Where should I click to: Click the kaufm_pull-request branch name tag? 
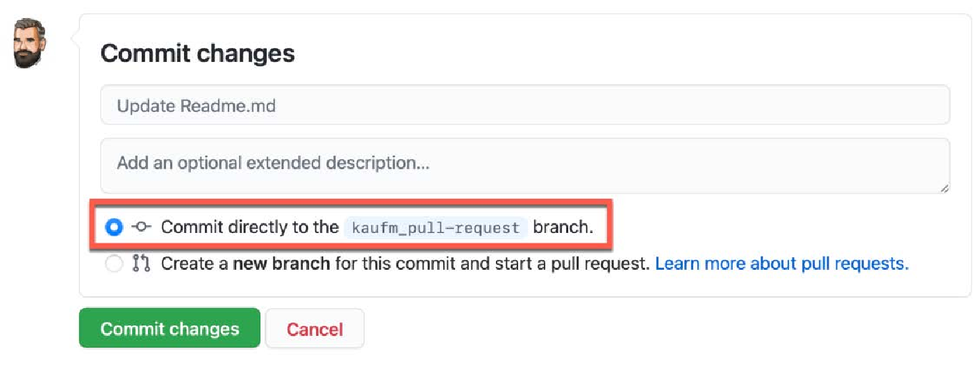[436, 227]
